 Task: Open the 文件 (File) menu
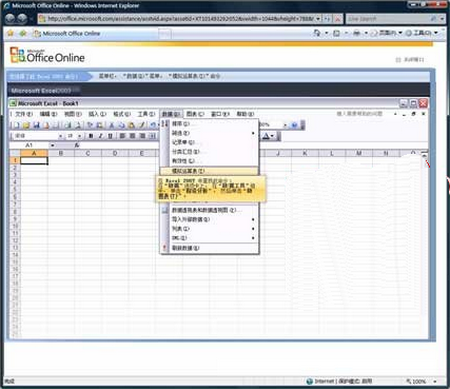tap(24, 114)
